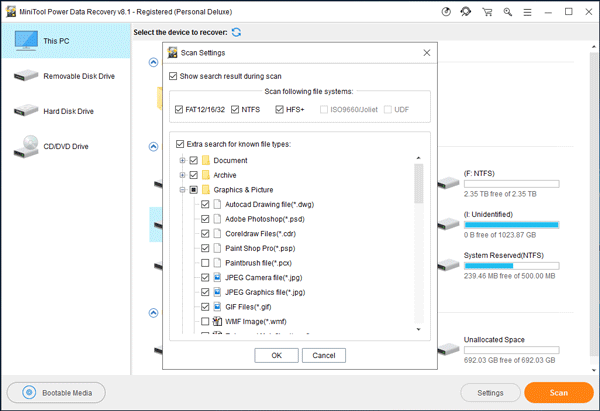
Task: Click OK in Scan Settings dialog
Action: coord(276,355)
